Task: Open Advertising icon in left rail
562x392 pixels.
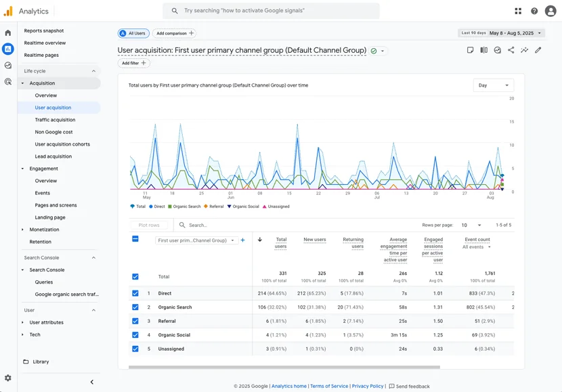Action: click(x=8, y=82)
